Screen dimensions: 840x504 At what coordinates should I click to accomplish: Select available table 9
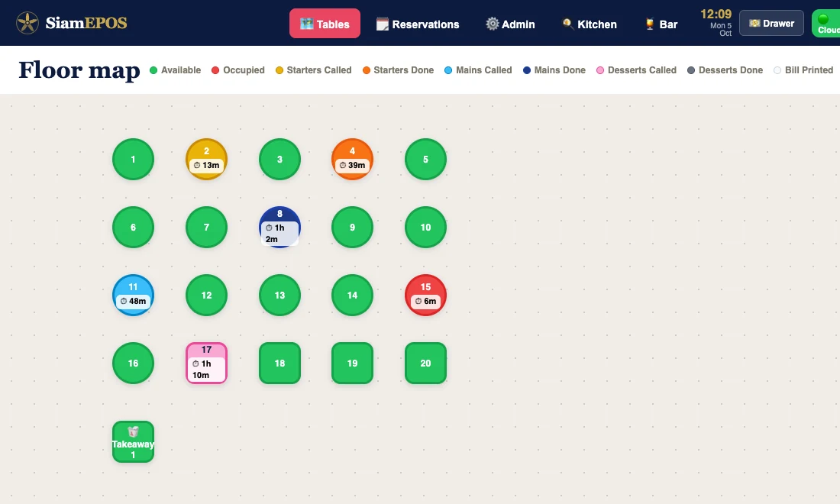coord(353,227)
